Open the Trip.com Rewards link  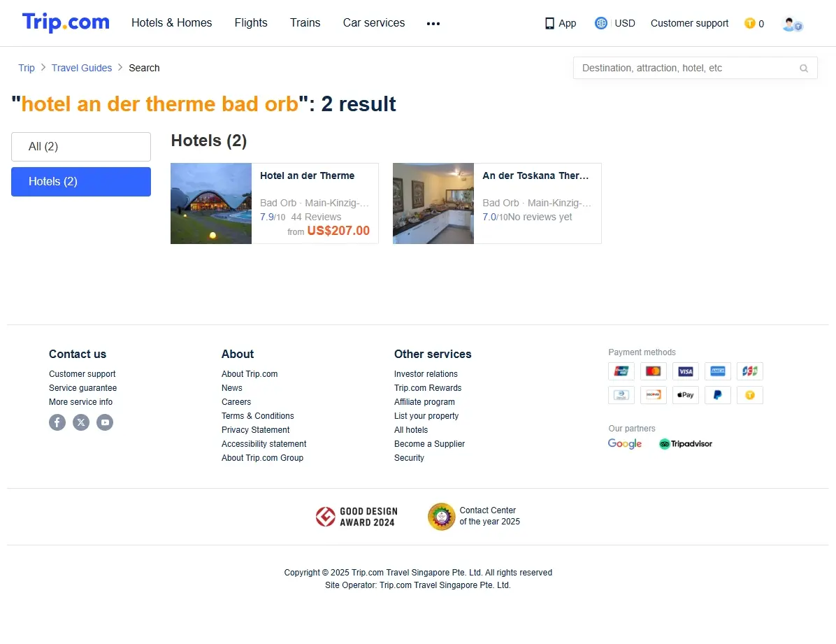pyautogui.click(x=428, y=388)
